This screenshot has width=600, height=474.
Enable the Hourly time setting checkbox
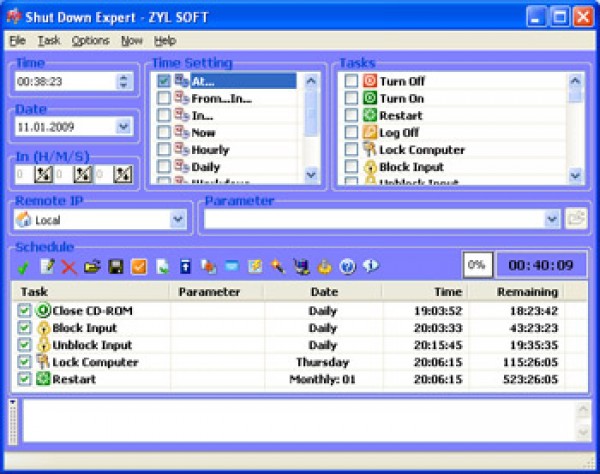click(x=164, y=149)
